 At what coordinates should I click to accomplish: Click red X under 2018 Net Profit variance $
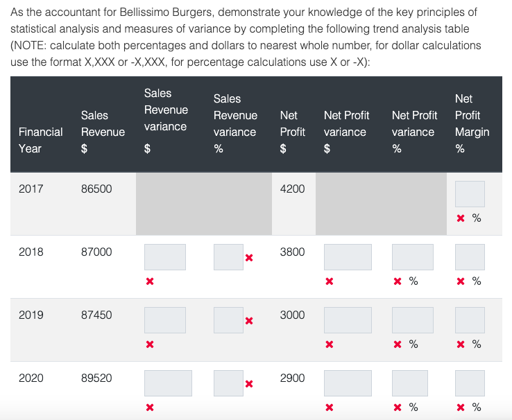(x=330, y=282)
